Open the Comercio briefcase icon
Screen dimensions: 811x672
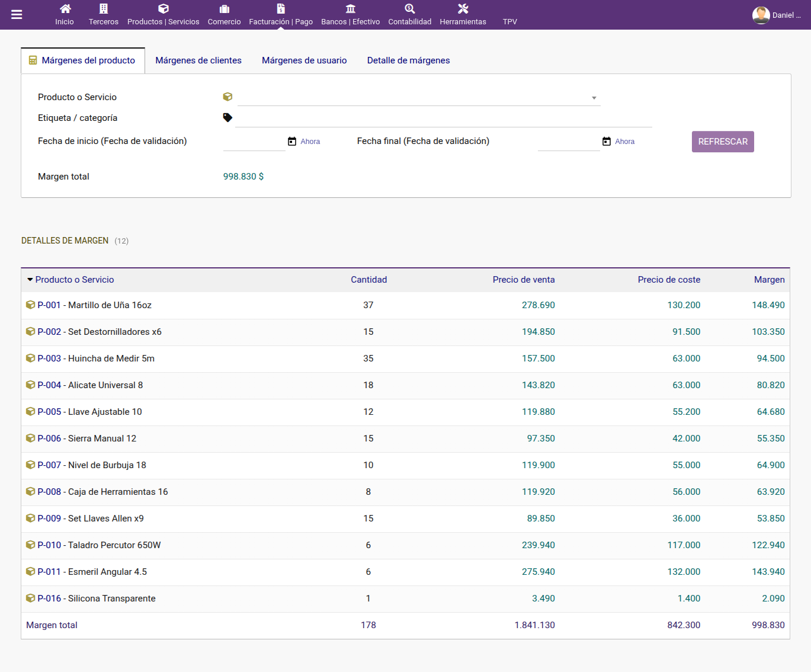coord(225,9)
